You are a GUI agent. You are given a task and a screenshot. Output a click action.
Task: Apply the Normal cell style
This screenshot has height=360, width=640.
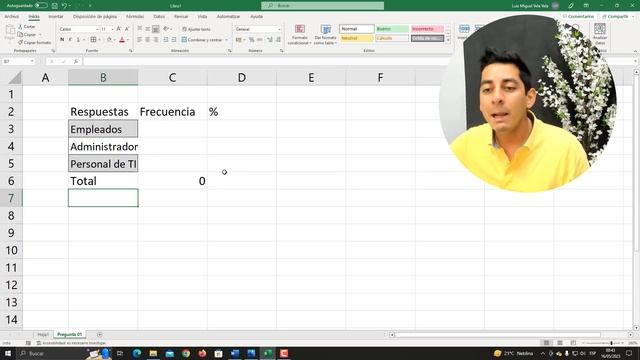[357, 29]
